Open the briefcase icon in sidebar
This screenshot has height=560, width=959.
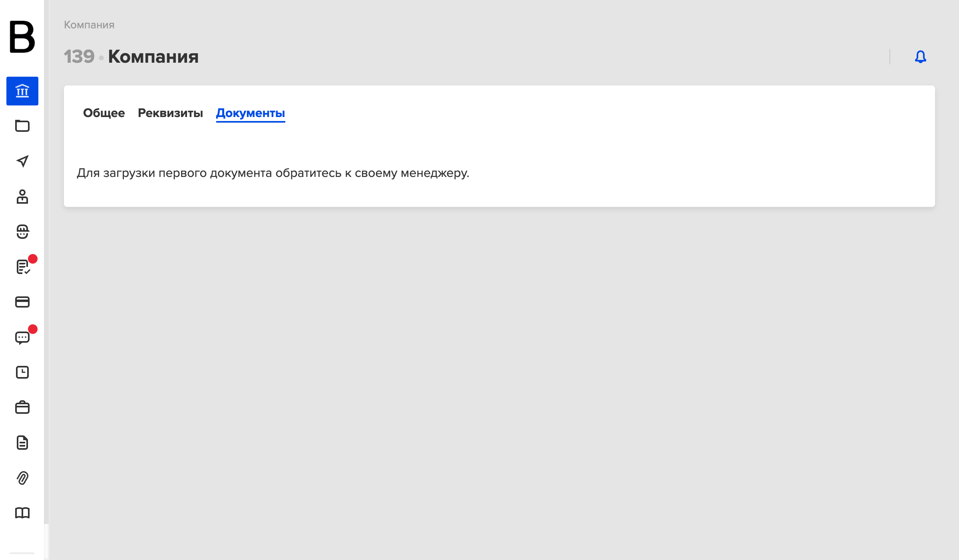[22, 407]
